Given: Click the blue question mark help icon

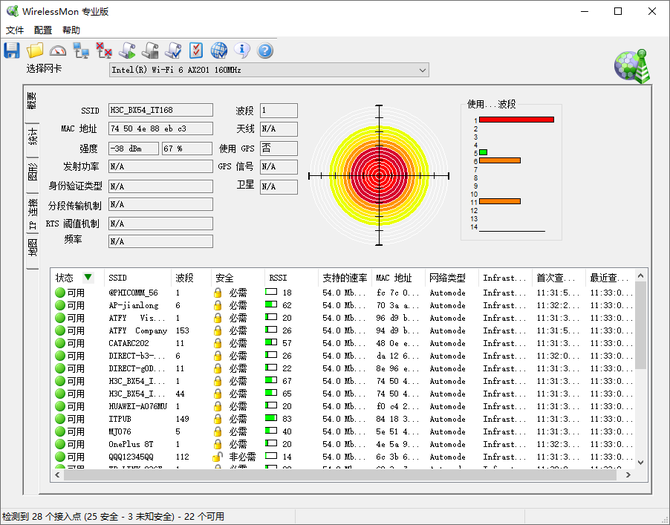Looking at the screenshot, I should 265,50.
